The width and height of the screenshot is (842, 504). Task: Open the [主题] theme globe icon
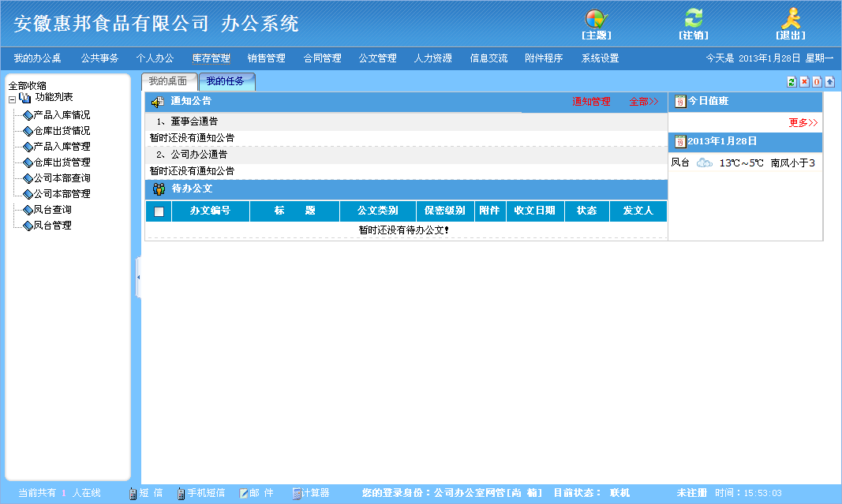pos(597,18)
